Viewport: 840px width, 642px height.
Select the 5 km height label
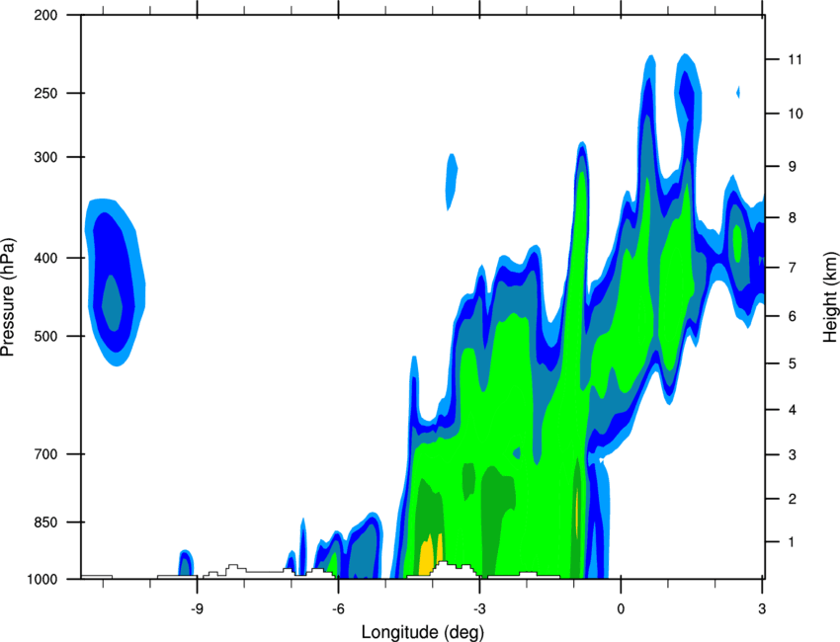click(792, 364)
